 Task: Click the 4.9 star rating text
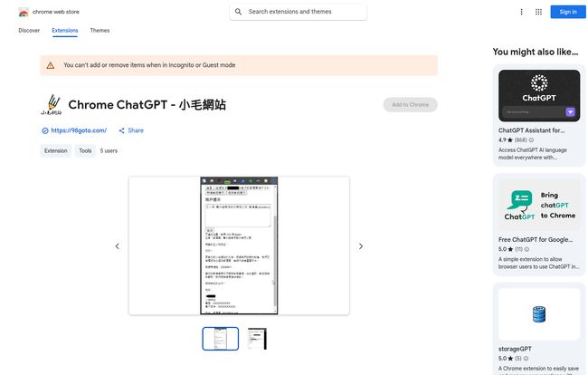(x=502, y=140)
